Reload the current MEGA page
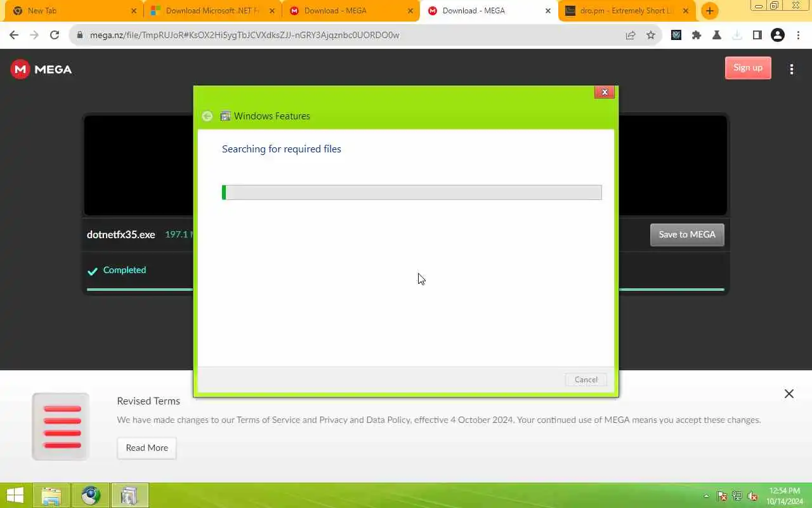 click(55, 36)
